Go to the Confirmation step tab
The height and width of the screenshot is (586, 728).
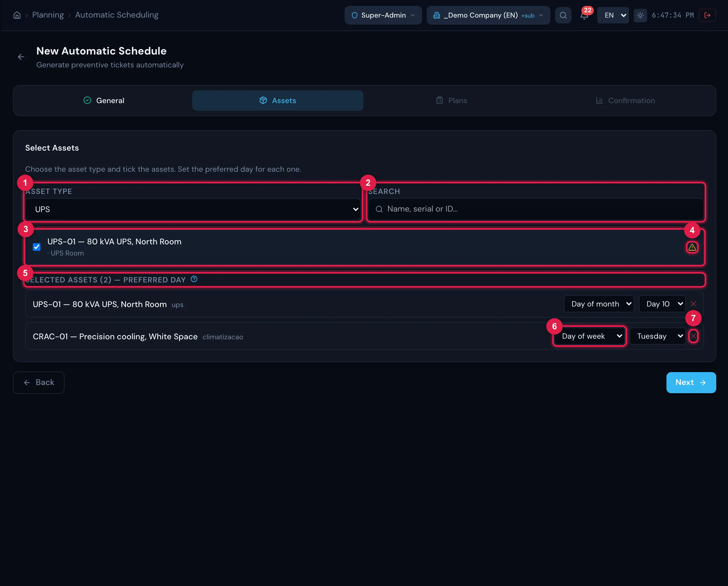[625, 100]
